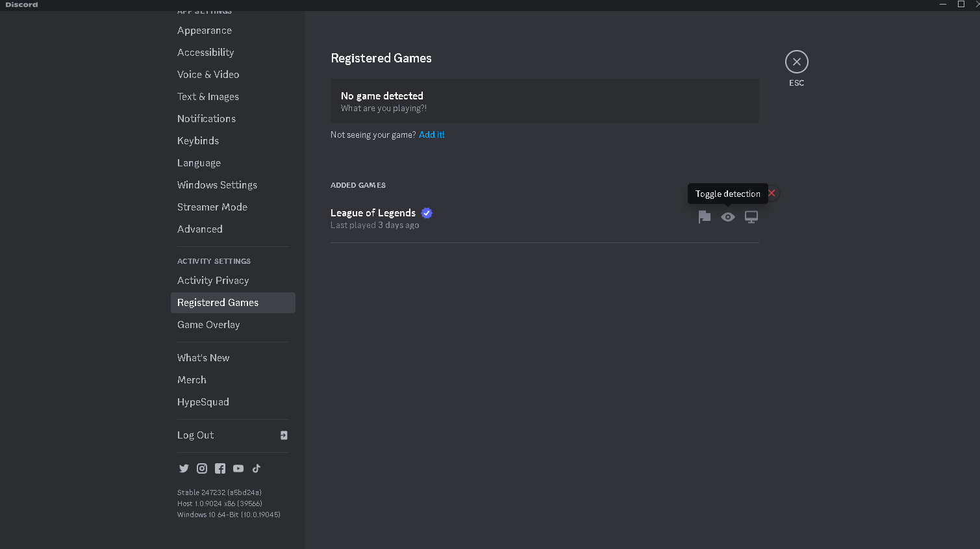Image resolution: width=980 pixels, height=549 pixels.
Task: Open the HypeSquad page
Action: click(203, 402)
